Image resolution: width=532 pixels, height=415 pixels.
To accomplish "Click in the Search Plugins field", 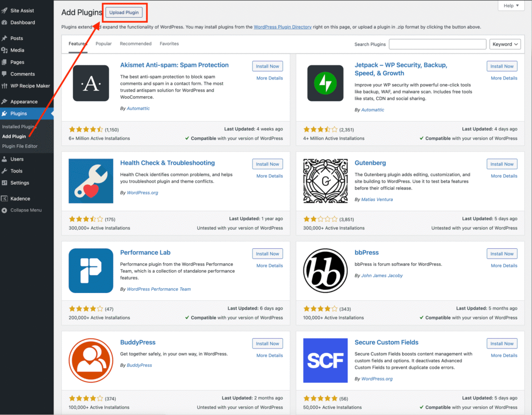I will point(437,44).
